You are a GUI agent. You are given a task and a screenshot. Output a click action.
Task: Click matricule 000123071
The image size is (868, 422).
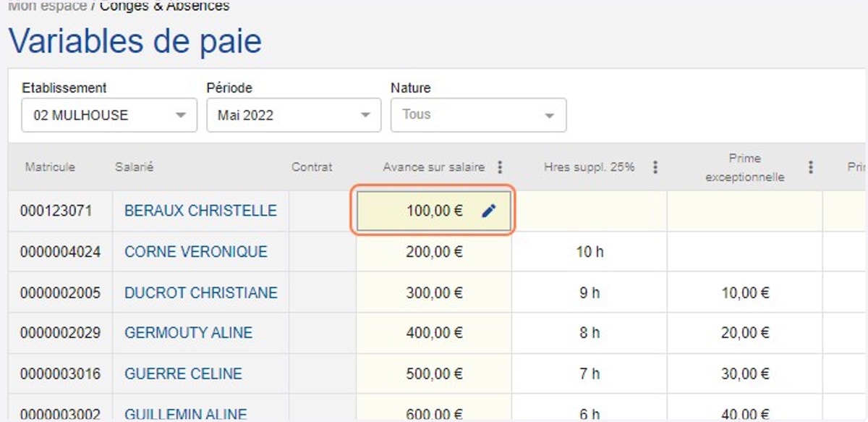[x=56, y=211]
